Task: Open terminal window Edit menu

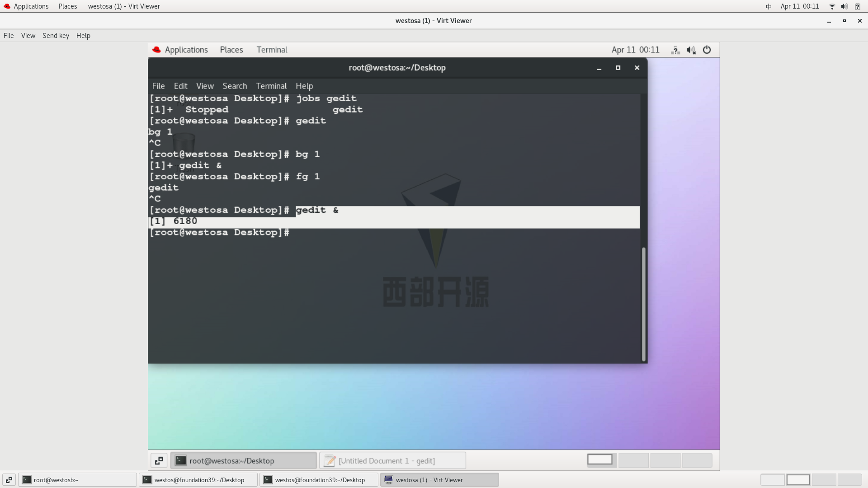Action: click(180, 86)
